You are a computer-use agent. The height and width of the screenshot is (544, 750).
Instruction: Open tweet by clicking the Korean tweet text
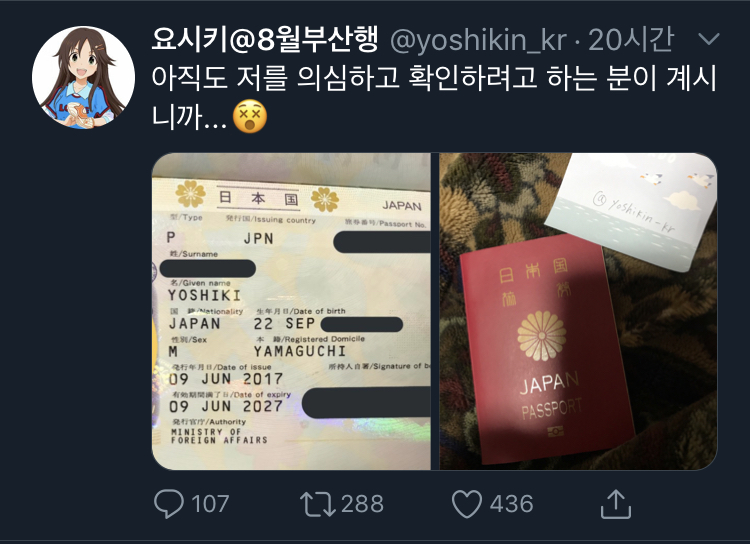(x=434, y=97)
